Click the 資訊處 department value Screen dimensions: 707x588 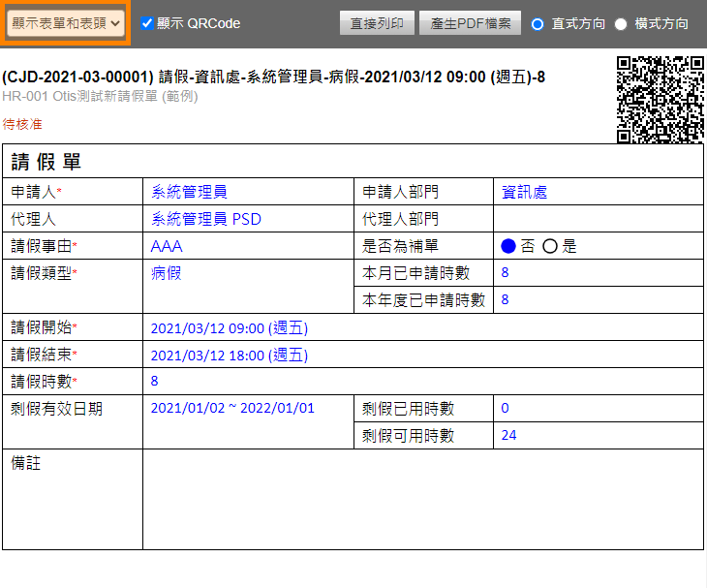524,192
